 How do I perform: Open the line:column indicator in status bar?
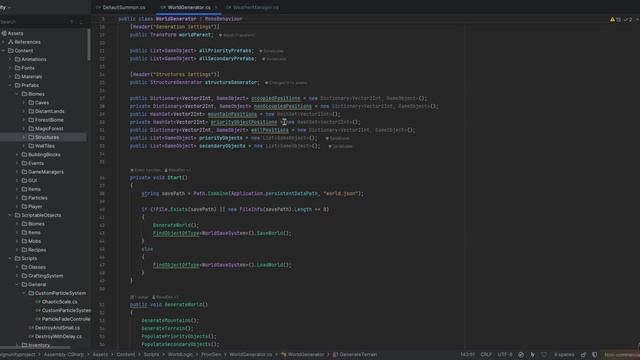(467, 355)
